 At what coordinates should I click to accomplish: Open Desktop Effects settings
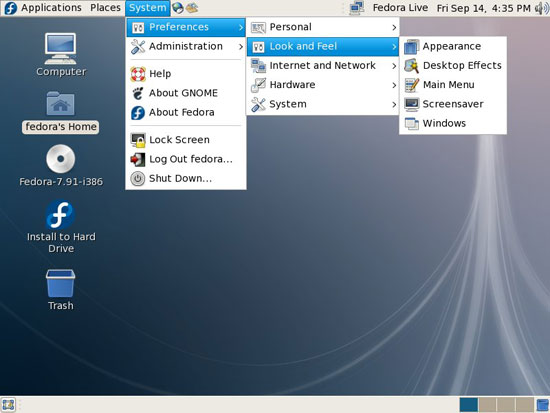(453, 66)
